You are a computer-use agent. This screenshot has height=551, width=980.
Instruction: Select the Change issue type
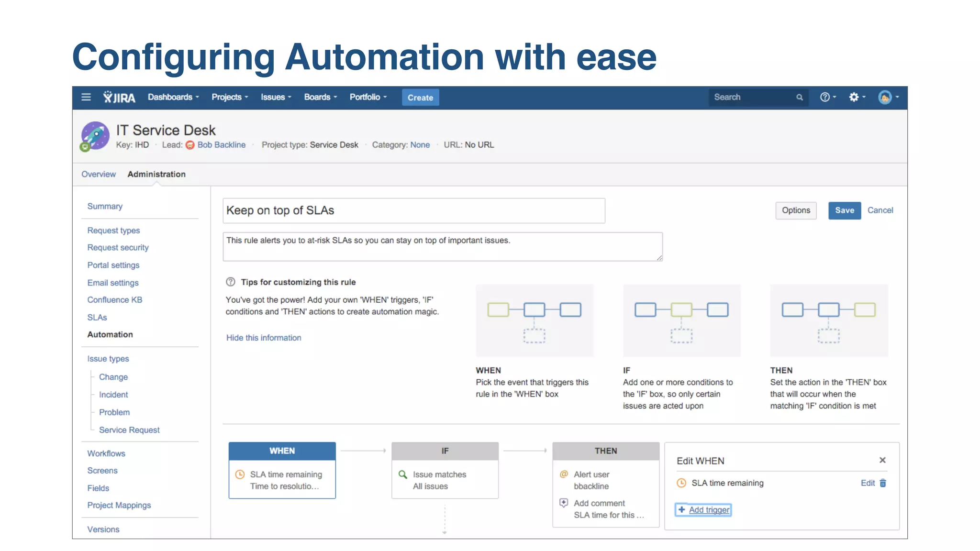click(x=113, y=377)
